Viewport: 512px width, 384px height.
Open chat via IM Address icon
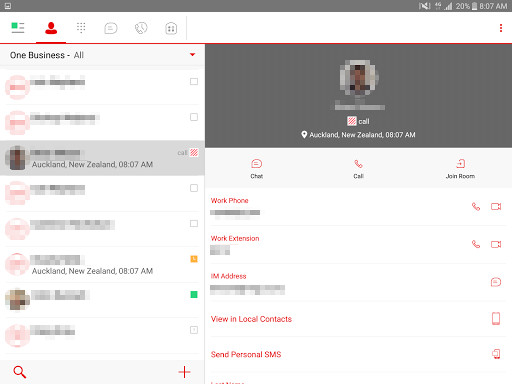496,282
